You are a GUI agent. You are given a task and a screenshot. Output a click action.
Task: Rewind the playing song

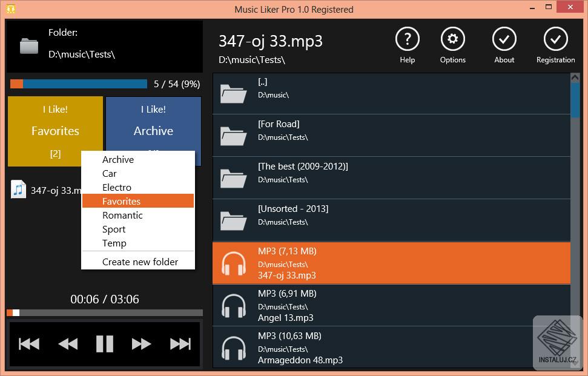pos(67,343)
